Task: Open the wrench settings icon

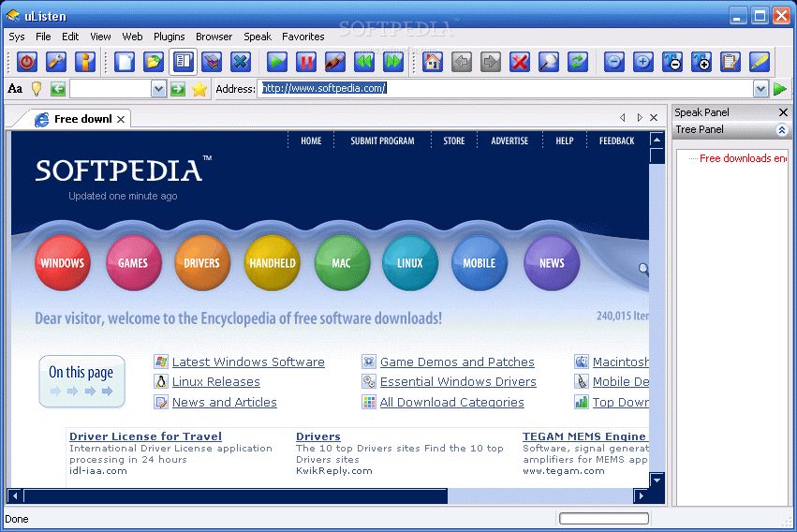Action: pos(56,62)
